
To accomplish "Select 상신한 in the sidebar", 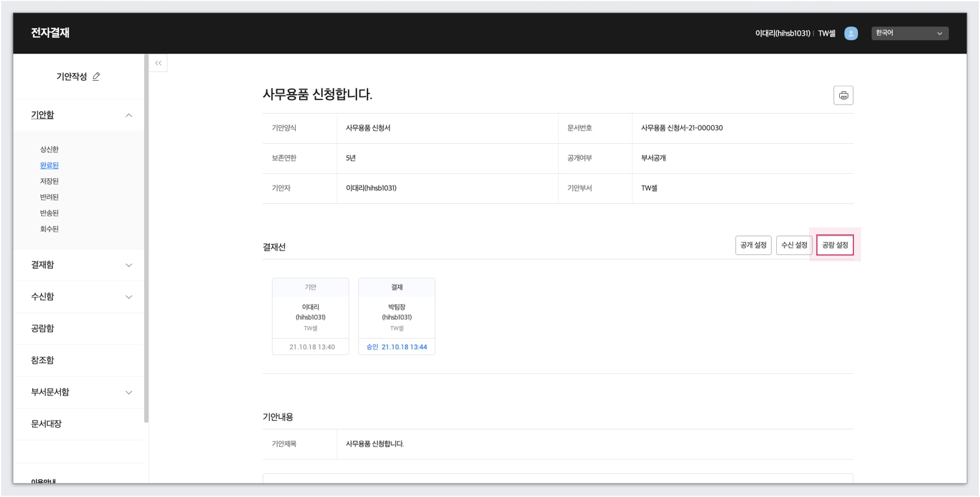I will coord(49,150).
